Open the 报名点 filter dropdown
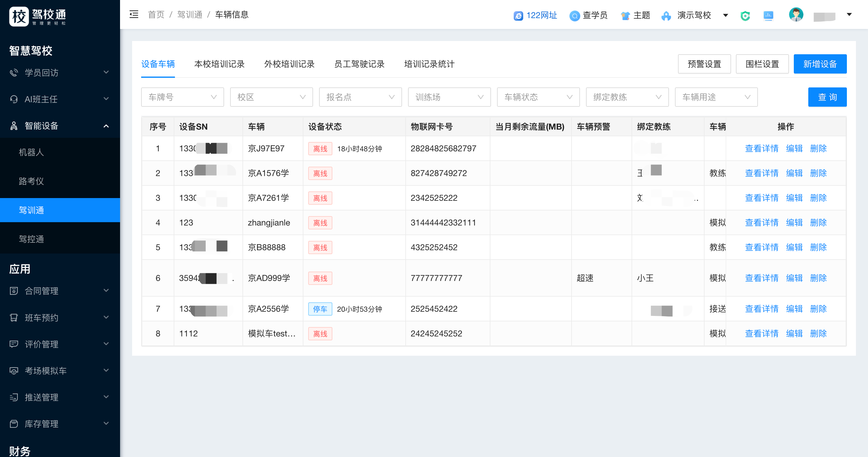 360,97
